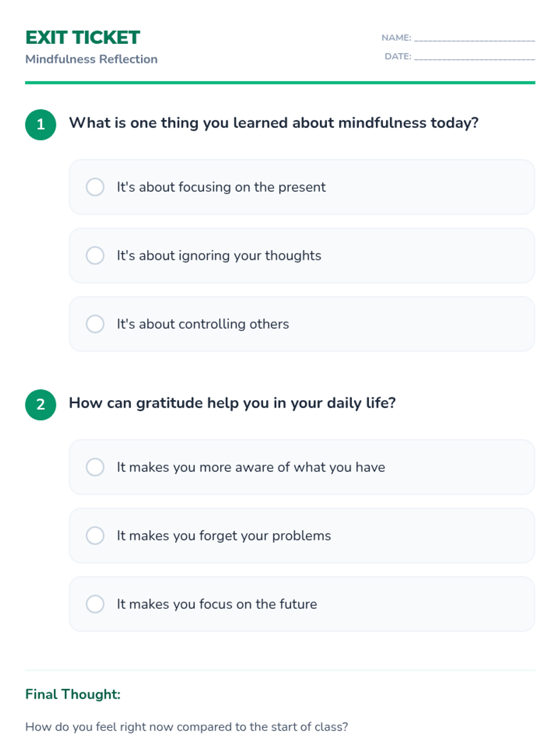
Task: Click the question text about learning mindfulness today
Action: click(x=273, y=123)
